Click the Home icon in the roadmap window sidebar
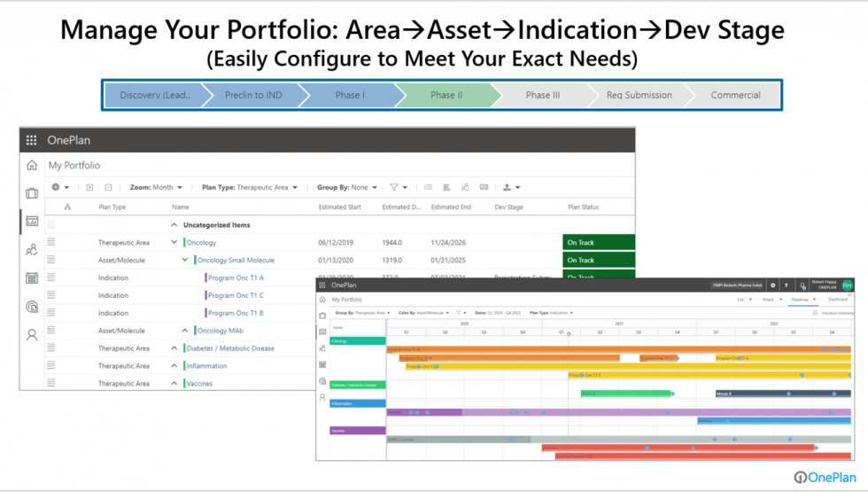 pos(322,300)
